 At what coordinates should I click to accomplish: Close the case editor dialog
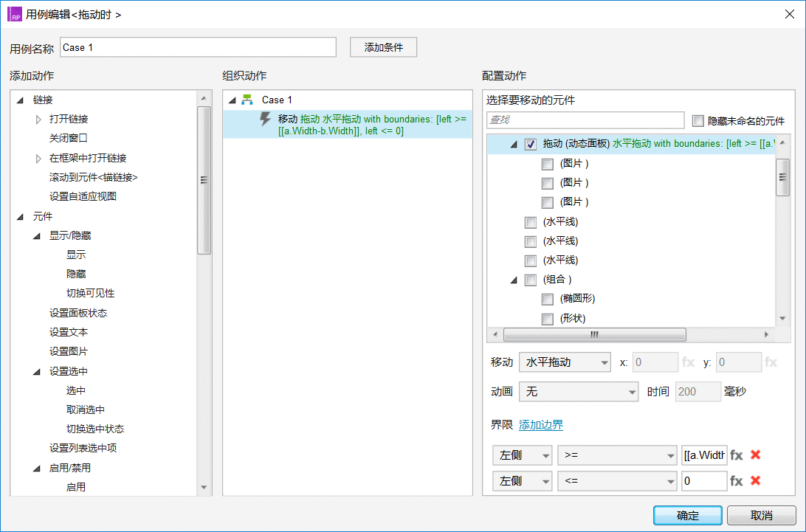click(790, 15)
